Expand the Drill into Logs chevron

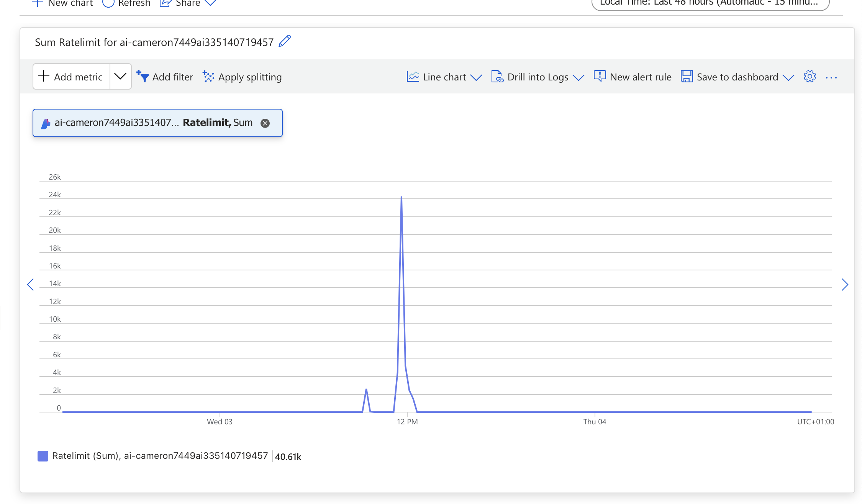point(578,77)
